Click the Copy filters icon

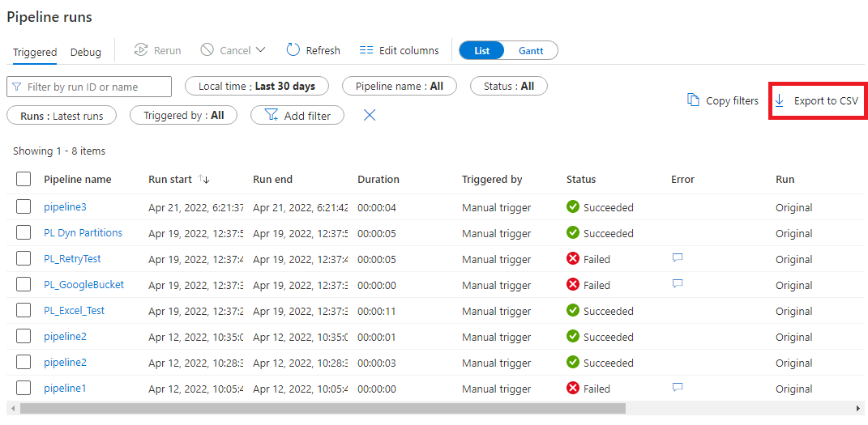[693, 100]
